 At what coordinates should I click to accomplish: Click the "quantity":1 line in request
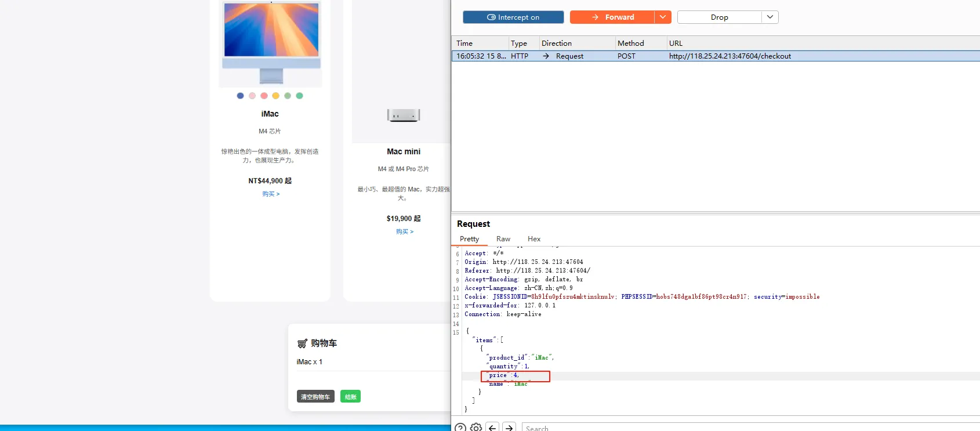(508, 367)
